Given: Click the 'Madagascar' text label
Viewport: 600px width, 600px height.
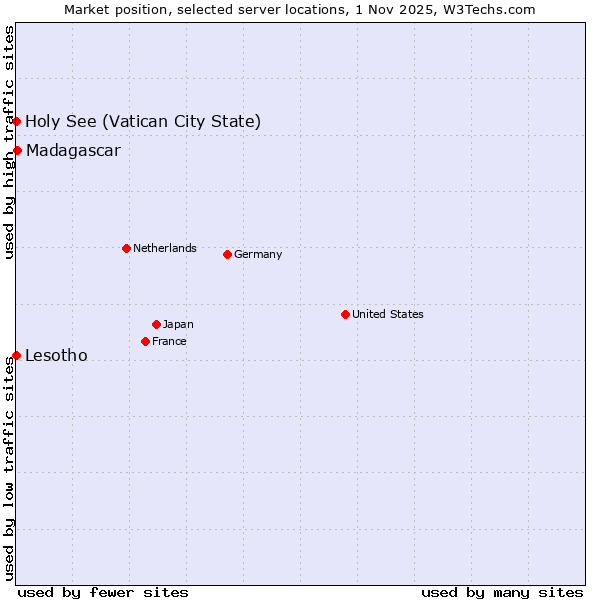Looking at the screenshot, I should (73, 151).
